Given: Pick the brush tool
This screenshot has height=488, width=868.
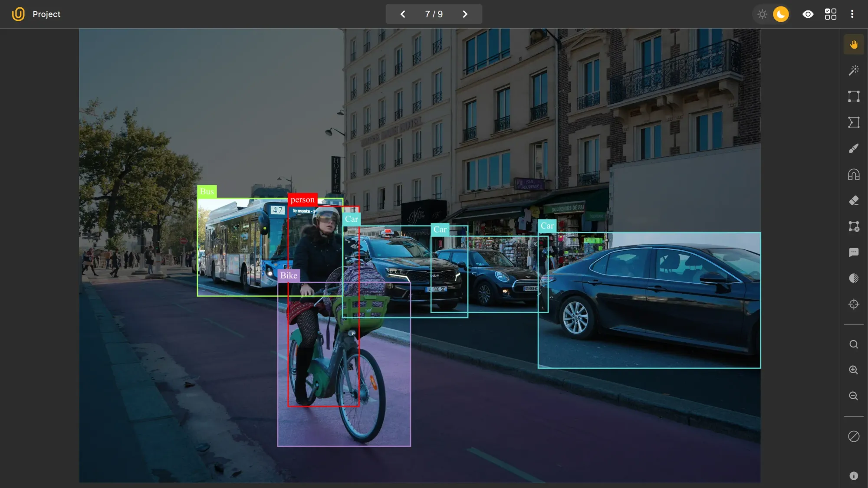Looking at the screenshot, I should 853,148.
